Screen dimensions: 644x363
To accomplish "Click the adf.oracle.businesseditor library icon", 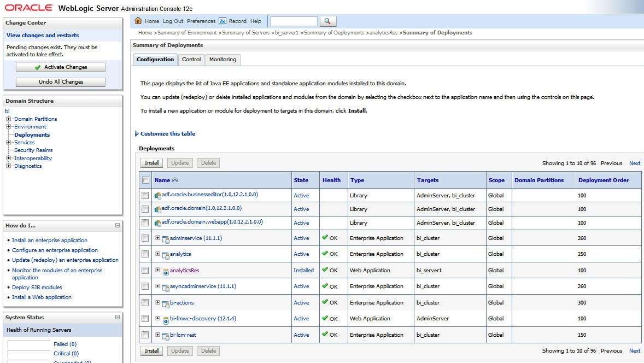I will point(158,195).
